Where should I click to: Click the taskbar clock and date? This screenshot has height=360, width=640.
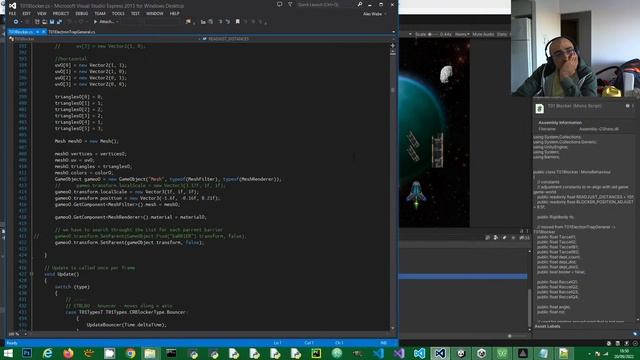click(624, 353)
